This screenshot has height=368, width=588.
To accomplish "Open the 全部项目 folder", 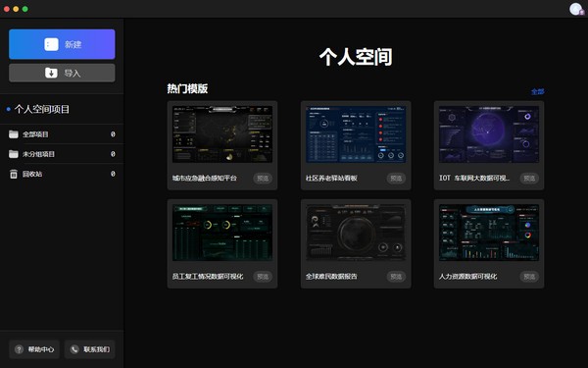I will click(x=62, y=134).
